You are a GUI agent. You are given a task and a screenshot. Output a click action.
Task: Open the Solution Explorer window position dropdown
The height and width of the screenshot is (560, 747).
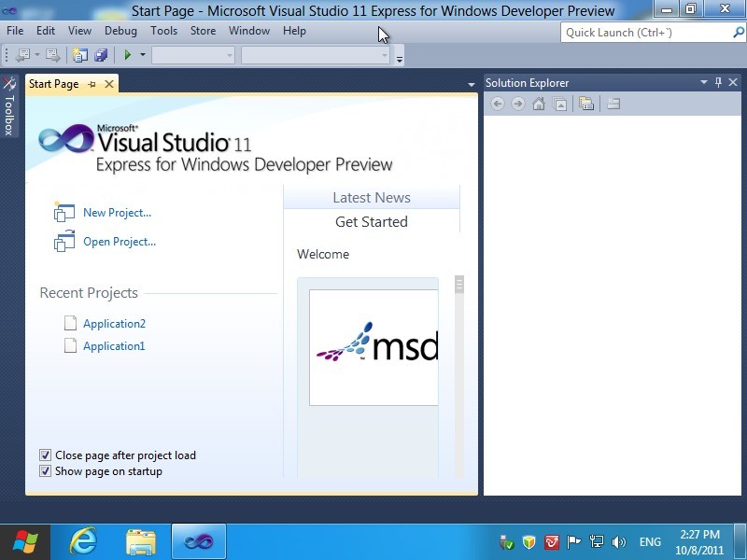[x=704, y=82]
